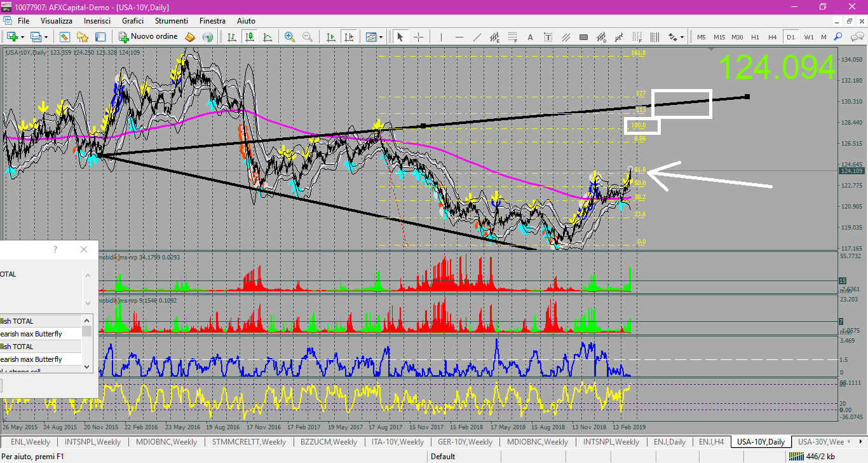This screenshot has height=463, width=868.
Task: Click the Nuovo ordine button
Action: coord(149,37)
